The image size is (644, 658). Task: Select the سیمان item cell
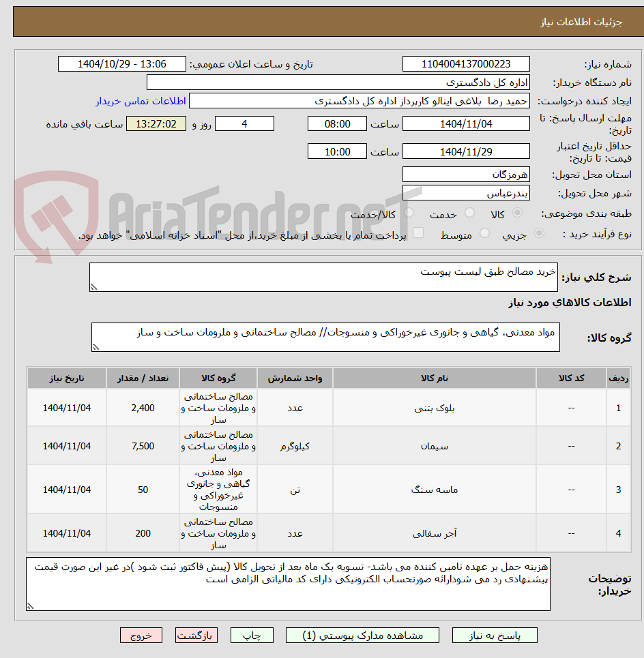coord(435,446)
